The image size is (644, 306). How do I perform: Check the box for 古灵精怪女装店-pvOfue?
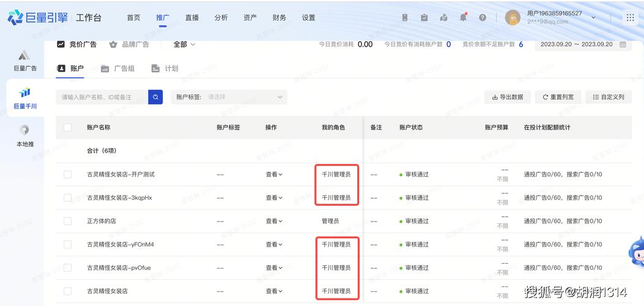pos(67,268)
